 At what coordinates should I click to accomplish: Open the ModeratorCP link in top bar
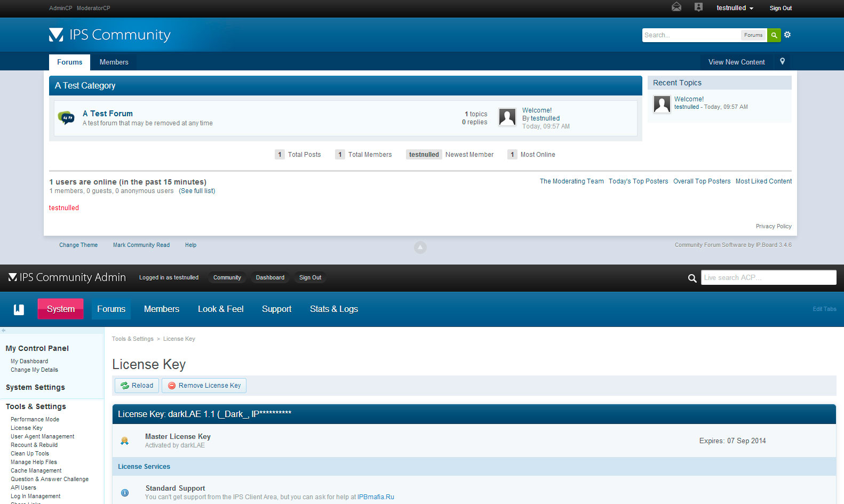pyautogui.click(x=93, y=8)
